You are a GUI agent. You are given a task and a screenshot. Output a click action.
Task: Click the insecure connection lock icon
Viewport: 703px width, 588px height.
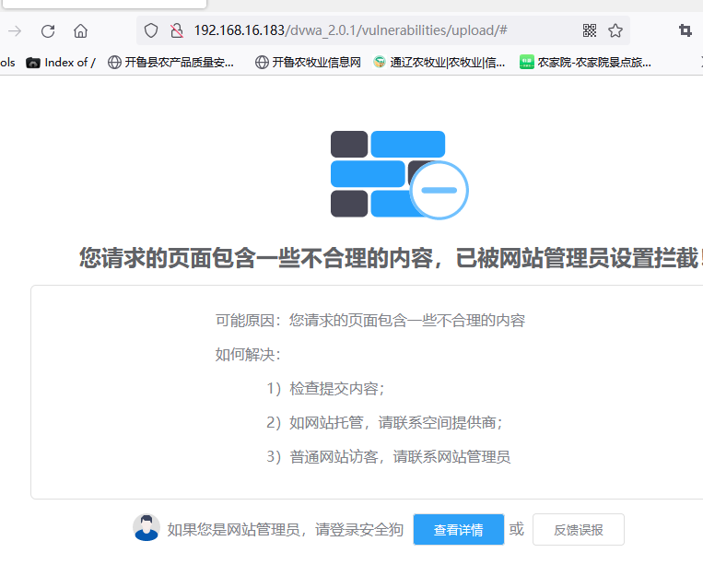pos(177,30)
